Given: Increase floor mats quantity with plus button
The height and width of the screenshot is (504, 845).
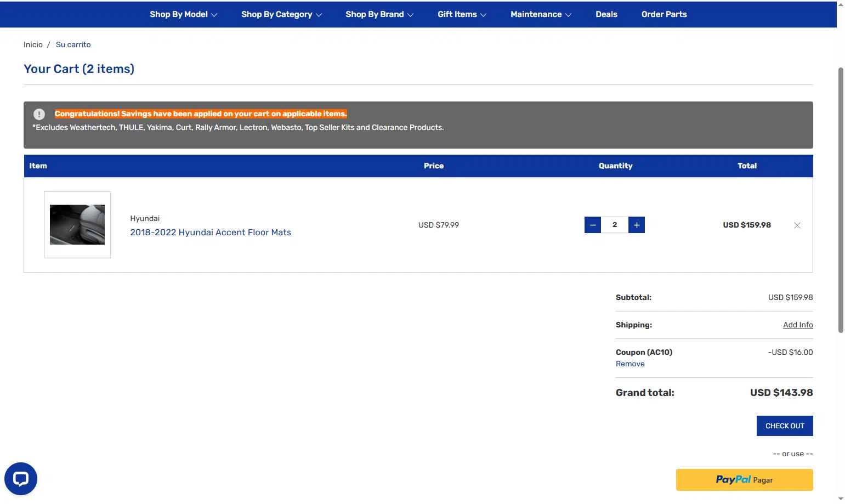Looking at the screenshot, I should tap(637, 225).
